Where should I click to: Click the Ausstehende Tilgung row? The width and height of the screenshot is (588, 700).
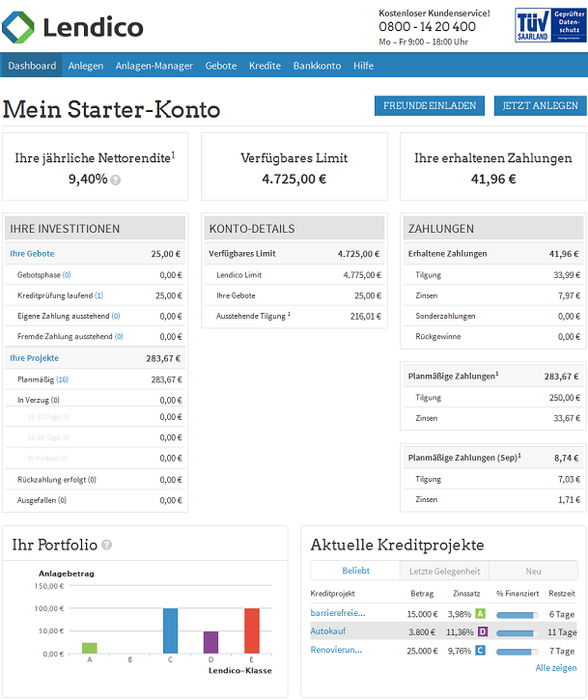294,316
